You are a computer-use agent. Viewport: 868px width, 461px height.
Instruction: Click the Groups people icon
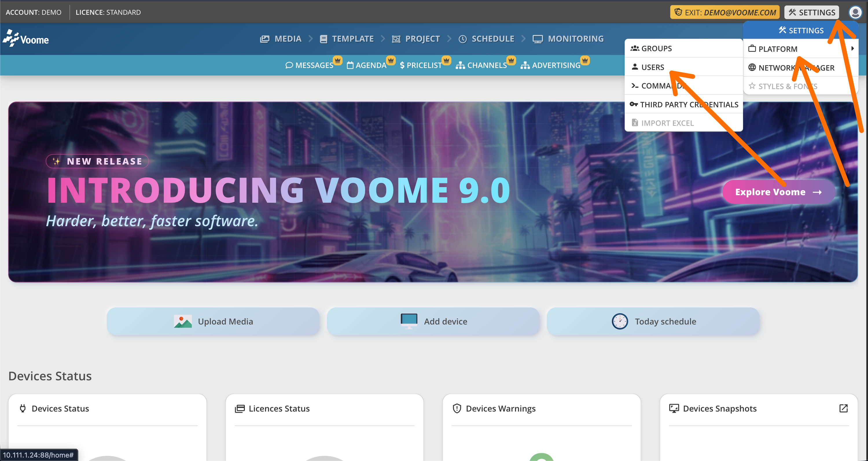click(x=635, y=48)
